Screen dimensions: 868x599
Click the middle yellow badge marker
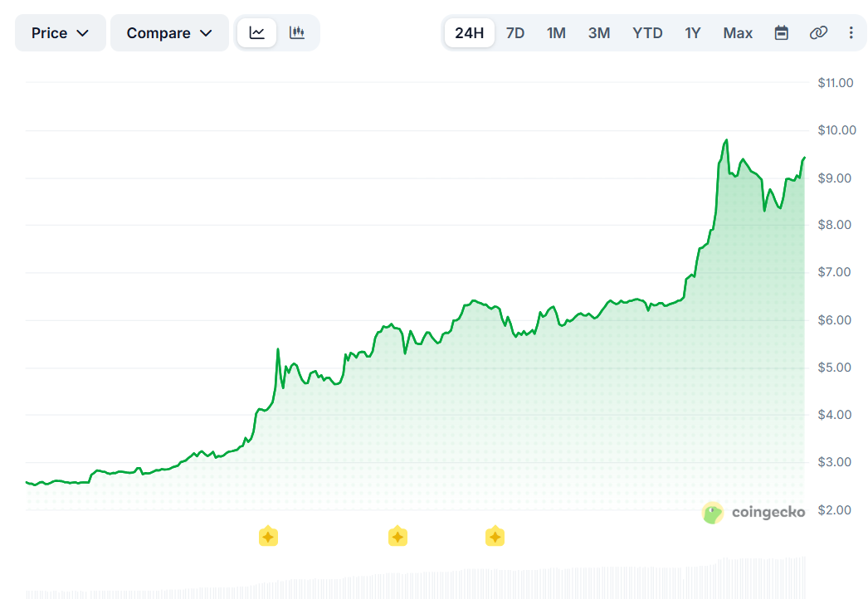[x=397, y=537]
